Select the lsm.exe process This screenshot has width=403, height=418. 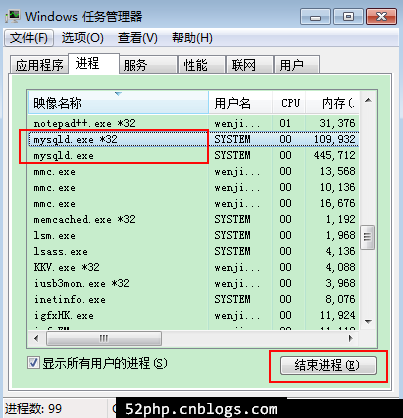[193, 235]
